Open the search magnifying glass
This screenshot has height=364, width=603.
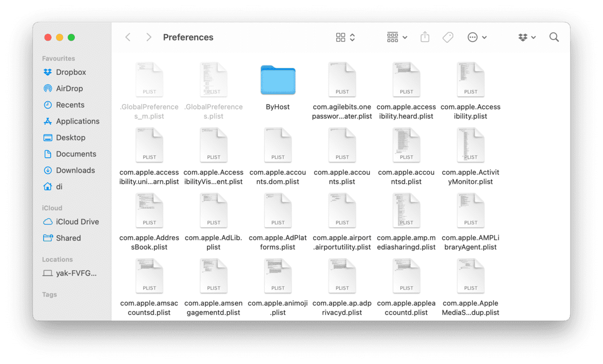coord(554,37)
